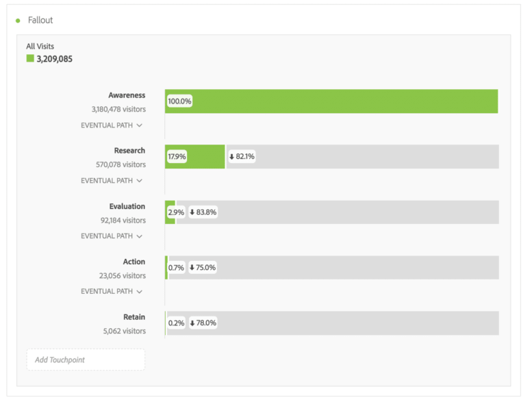Screen dimensions: 532x411
Task: Click the Action 0.7% percentage badge
Action: pos(176,267)
